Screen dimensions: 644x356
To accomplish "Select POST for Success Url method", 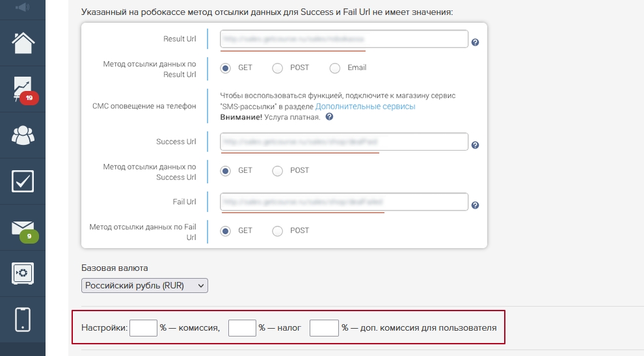I will click(x=278, y=171).
